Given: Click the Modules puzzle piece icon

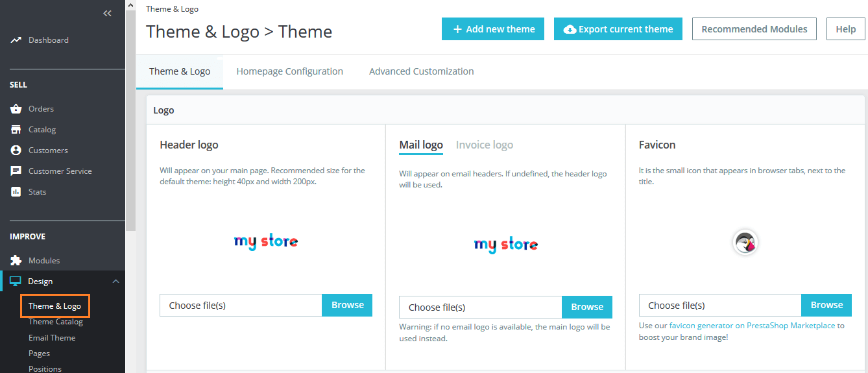Looking at the screenshot, I should coord(16,261).
